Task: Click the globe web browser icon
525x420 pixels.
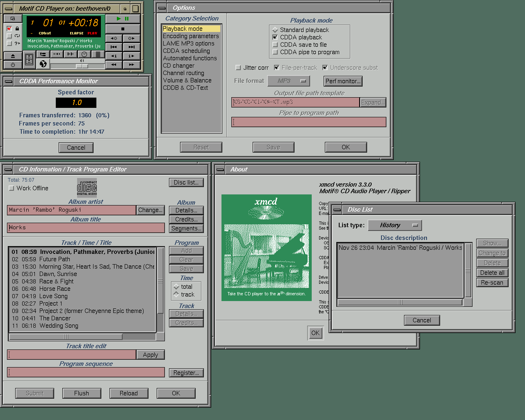Action: (x=43, y=64)
